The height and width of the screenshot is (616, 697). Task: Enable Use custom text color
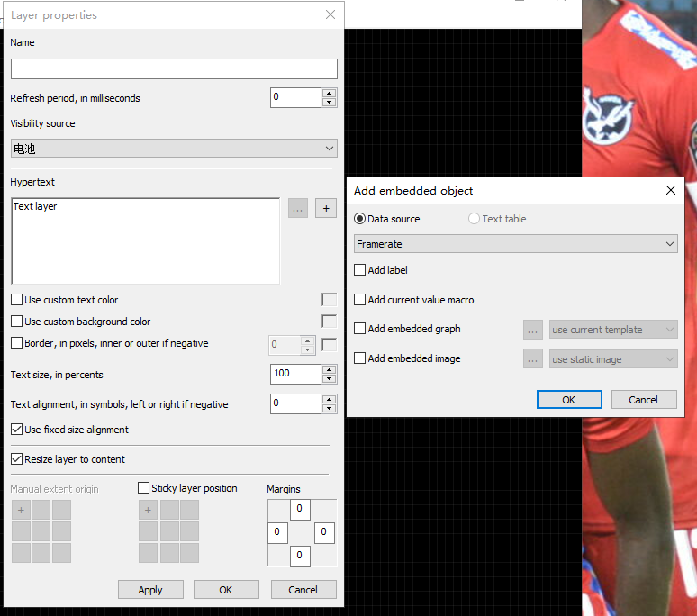(x=17, y=300)
